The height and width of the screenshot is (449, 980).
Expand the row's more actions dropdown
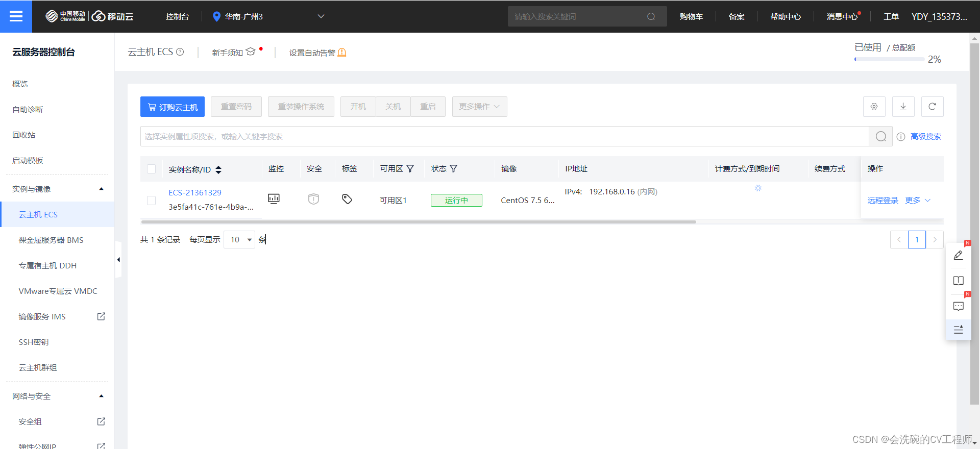point(918,201)
